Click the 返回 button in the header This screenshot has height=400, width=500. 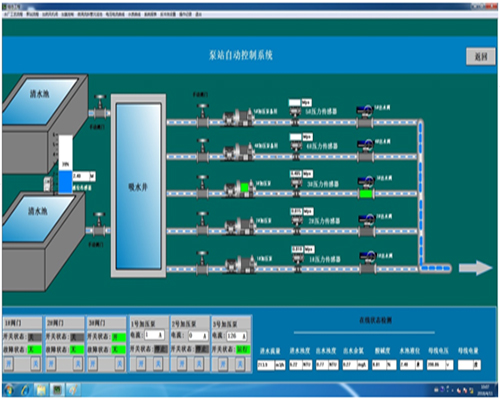point(480,57)
